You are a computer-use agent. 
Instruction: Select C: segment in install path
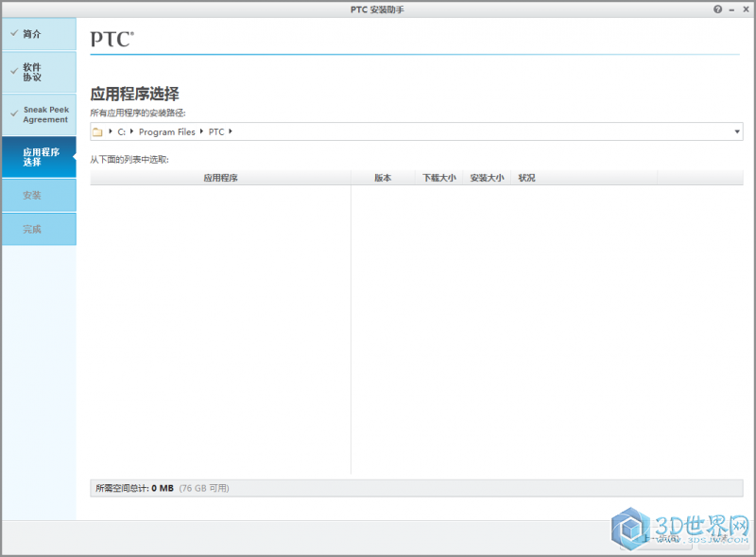click(x=122, y=131)
